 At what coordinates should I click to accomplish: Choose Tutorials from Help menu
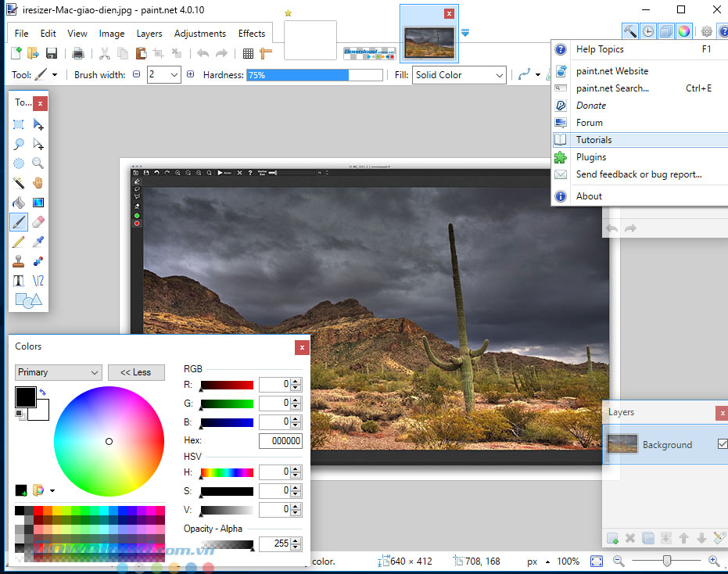tap(640, 140)
